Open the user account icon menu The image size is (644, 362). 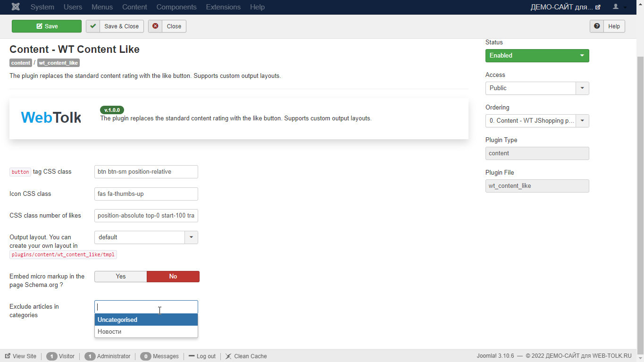tap(619, 7)
